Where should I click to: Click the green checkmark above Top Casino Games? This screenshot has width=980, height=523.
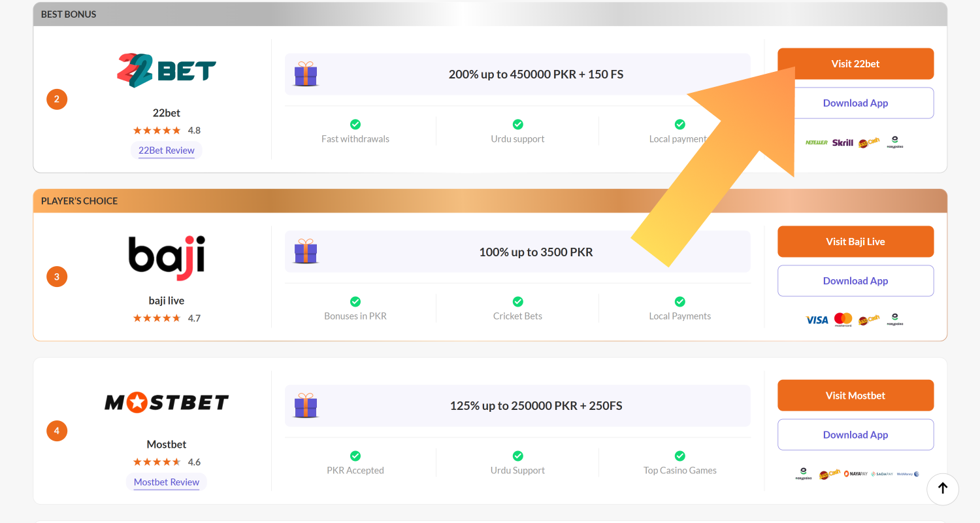(x=679, y=456)
